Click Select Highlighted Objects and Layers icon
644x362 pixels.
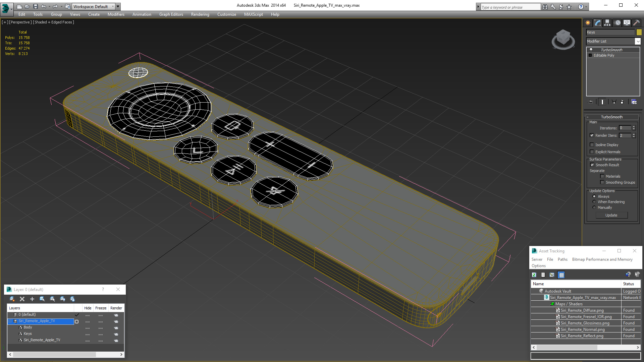coord(42,299)
